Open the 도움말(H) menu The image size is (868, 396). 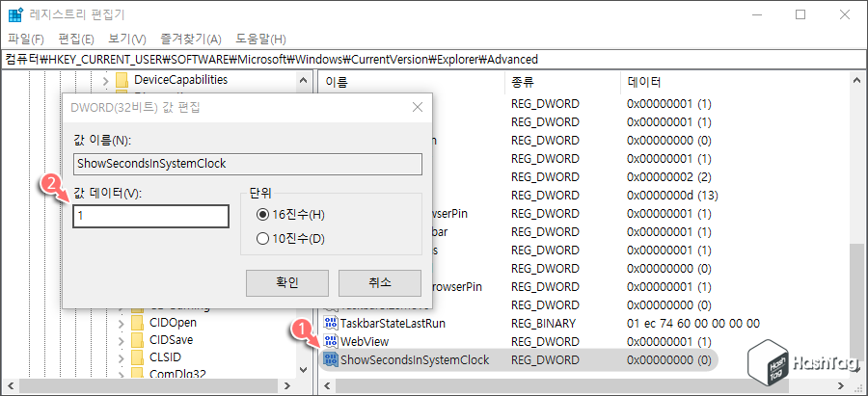click(x=260, y=39)
